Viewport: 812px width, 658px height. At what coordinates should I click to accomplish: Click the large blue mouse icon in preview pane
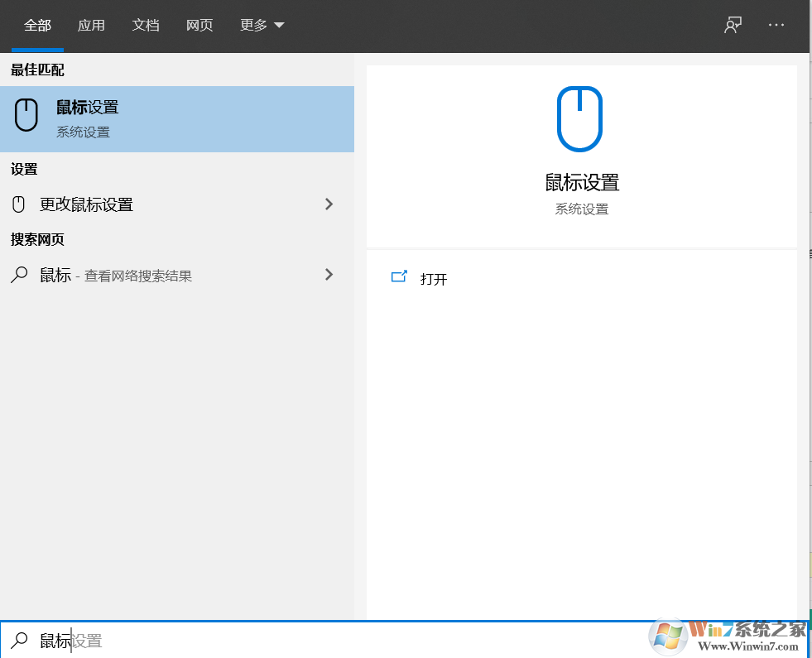[579, 118]
